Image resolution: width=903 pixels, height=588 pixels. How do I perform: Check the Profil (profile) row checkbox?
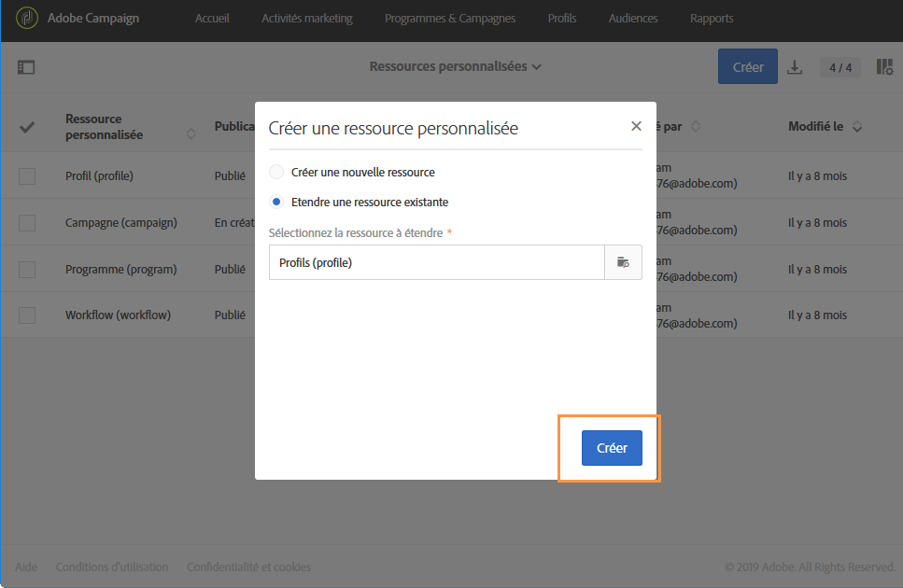coord(27,176)
